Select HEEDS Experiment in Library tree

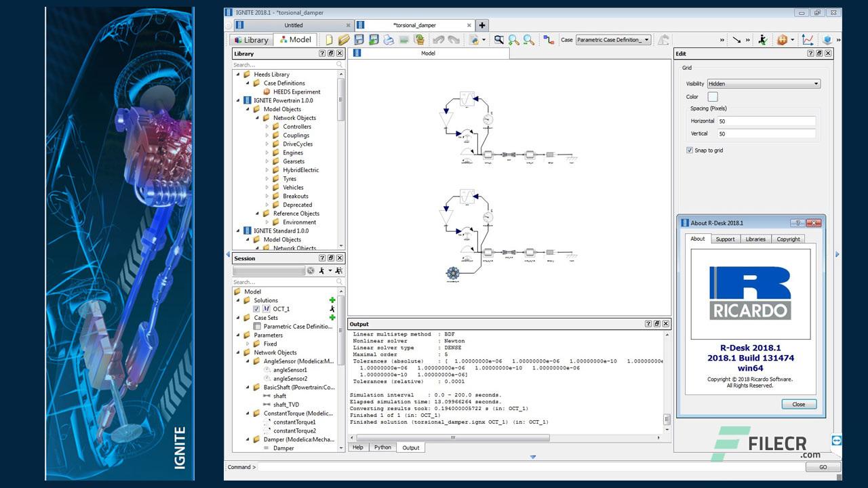point(296,92)
